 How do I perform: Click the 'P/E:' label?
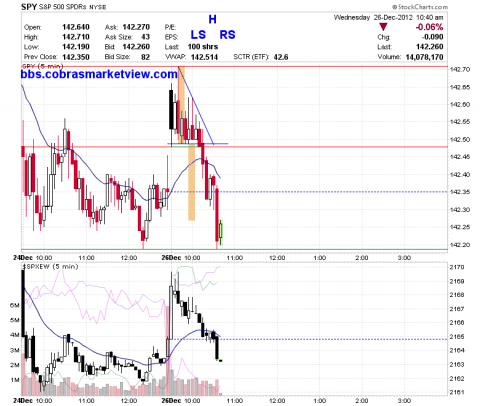tap(170, 27)
